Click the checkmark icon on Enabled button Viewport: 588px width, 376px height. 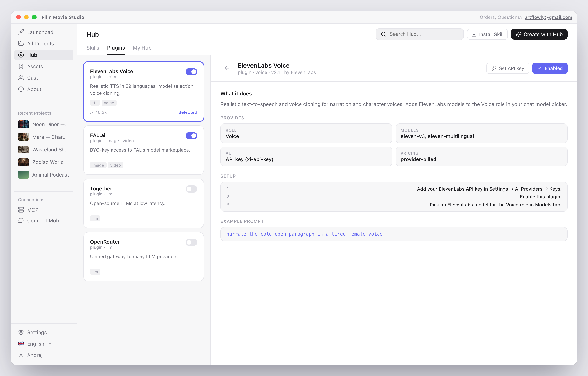[540, 68]
